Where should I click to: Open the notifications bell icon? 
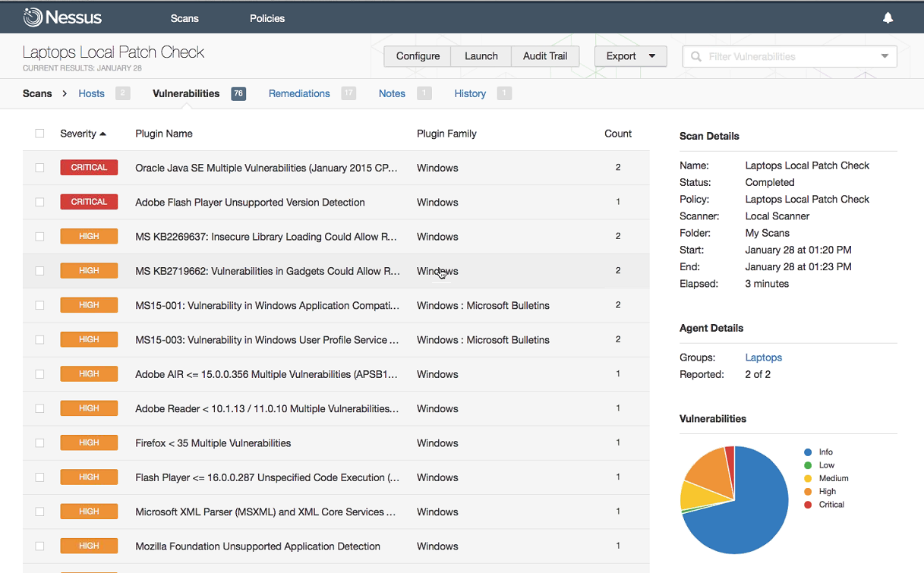pyautogui.click(x=888, y=18)
